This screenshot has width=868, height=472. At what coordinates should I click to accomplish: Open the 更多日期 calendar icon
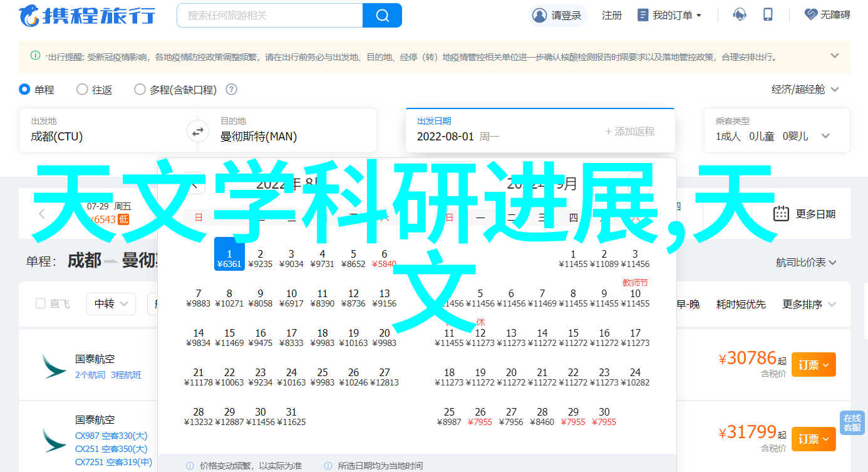(781, 214)
